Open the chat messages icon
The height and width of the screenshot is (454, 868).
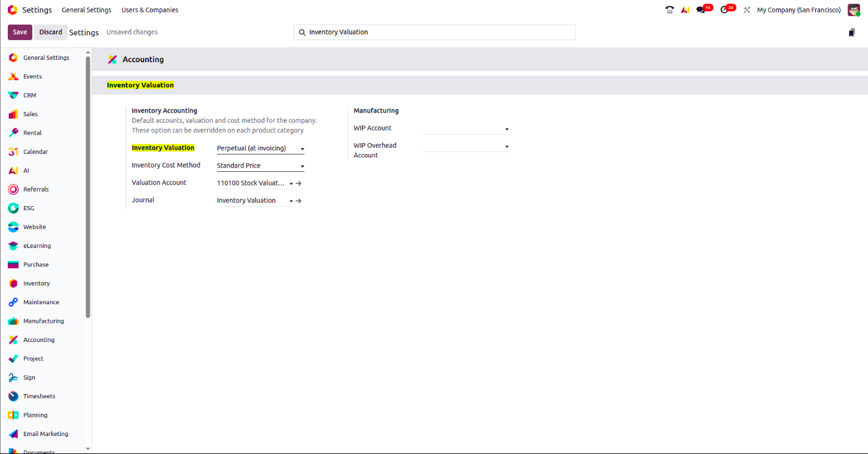701,10
